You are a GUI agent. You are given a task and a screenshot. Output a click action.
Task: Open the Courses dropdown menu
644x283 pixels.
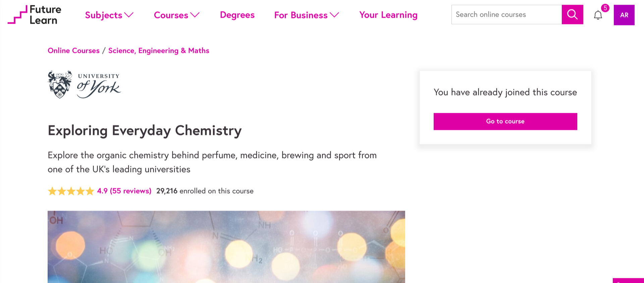pos(176,15)
